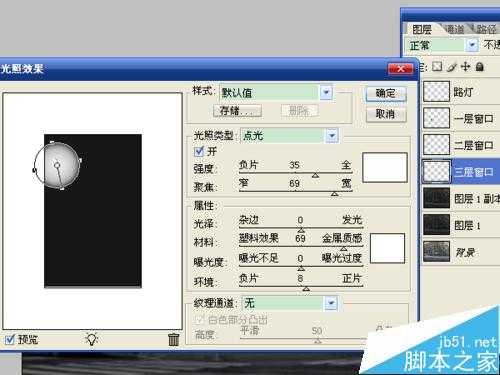
Task: Click the lock position move icon
Action: tap(465, 67)
